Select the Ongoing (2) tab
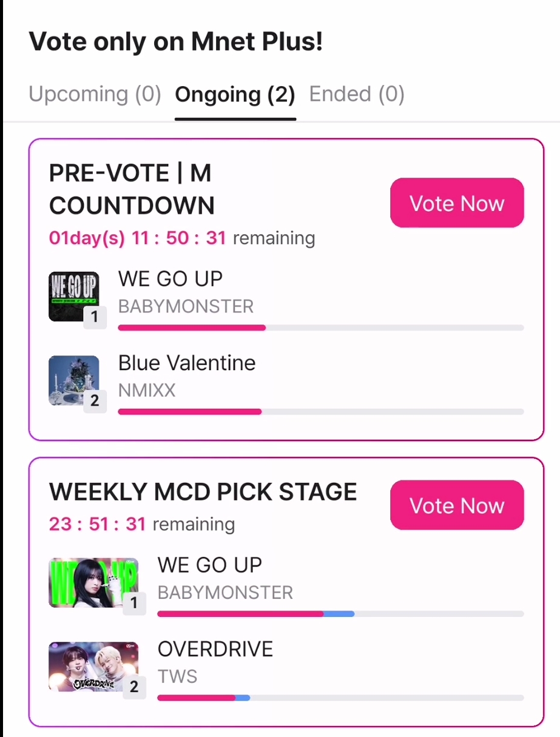 (x=235, y=95)
